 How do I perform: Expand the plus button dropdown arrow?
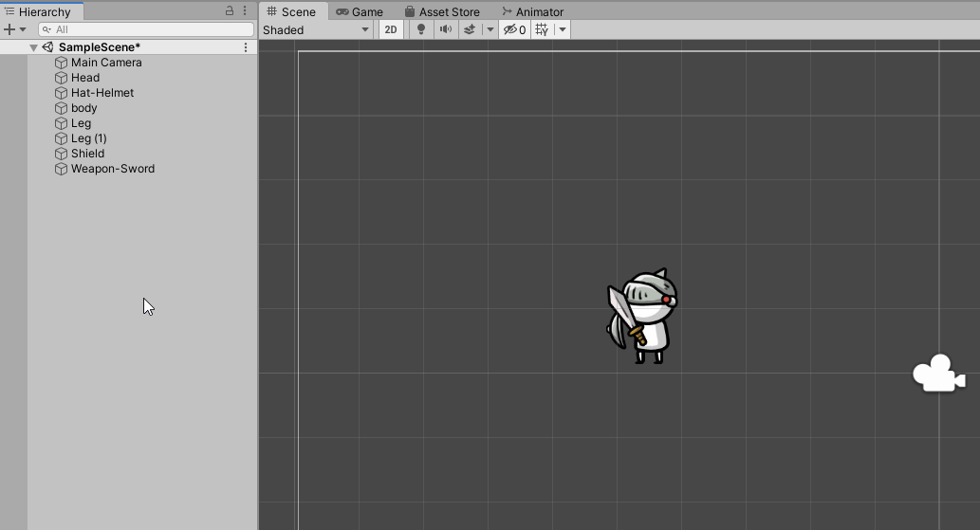pyautogui.click(x=23, y=29)
